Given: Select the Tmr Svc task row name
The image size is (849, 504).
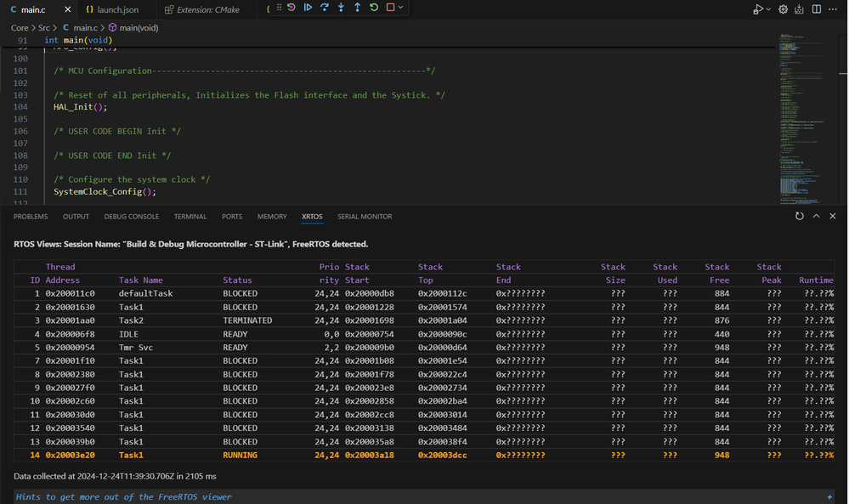Looking at the screenshot, I should [136, 348].
